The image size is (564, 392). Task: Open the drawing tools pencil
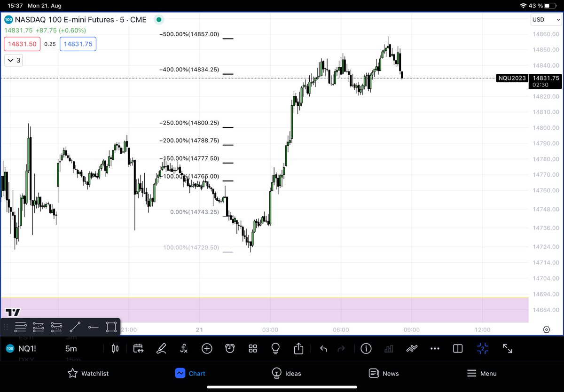pyautogui.click(x=161, y=348)
